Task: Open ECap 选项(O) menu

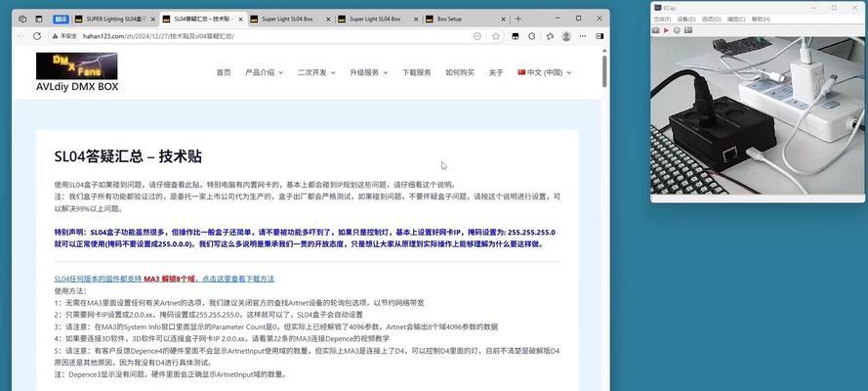Action: click(711, 20)
